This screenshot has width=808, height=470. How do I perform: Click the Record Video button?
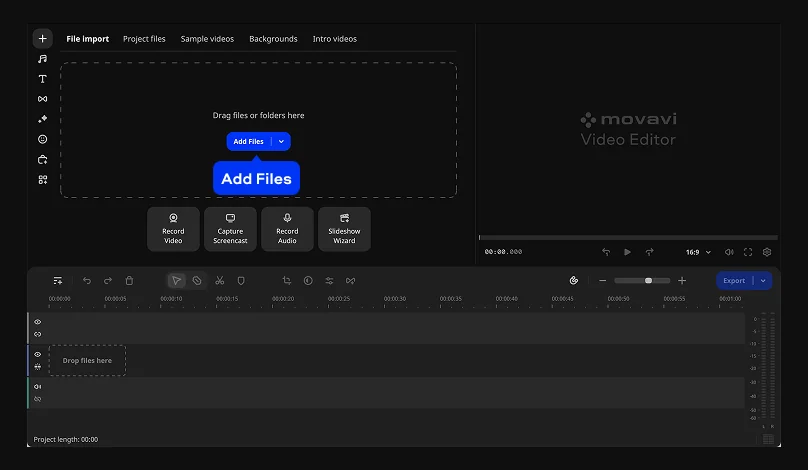(x=173, y=229)
